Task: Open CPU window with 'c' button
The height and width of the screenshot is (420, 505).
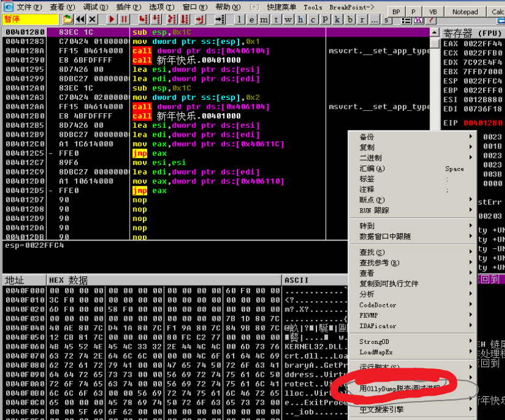Action: pyautogui.click(x=313, y=19)
